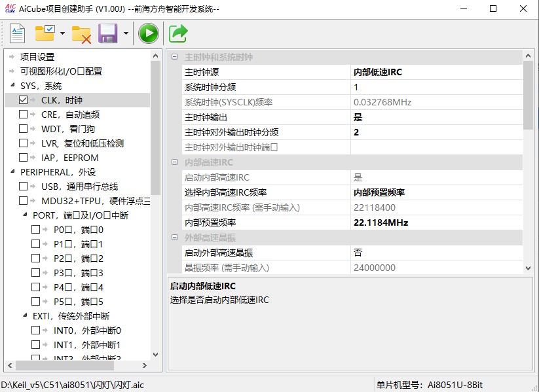Collapse the 内部高速IRC section minus icon
Viewport: 539px width, 392px height.
coord(174,162)
